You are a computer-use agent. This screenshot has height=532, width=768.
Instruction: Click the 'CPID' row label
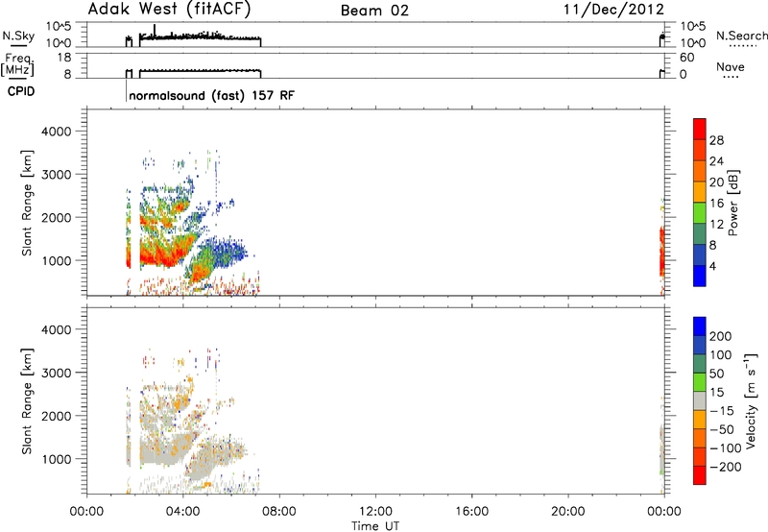(21, 91)
